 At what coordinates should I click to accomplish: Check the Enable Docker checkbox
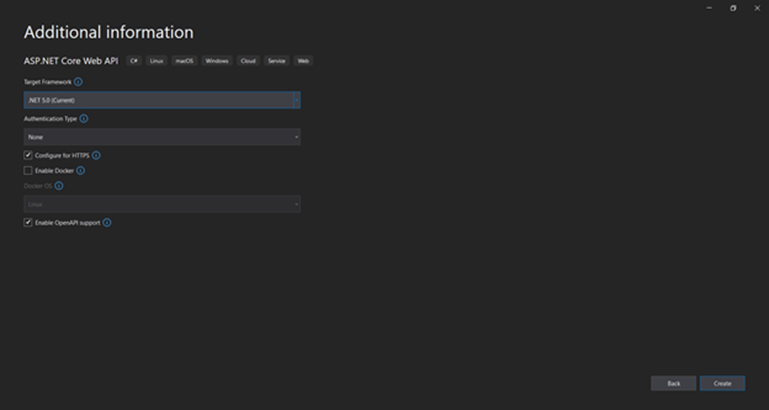(28, 171)
